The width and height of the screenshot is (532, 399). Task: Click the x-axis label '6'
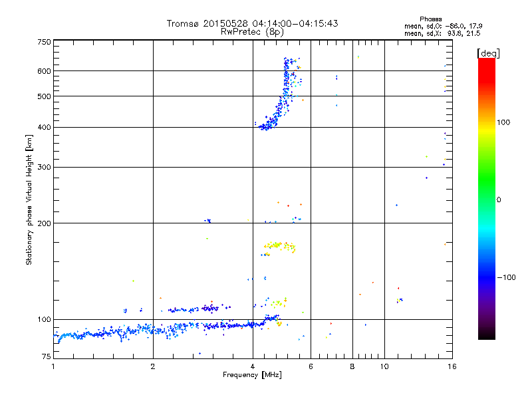pyautogui.click(x=311, y=366)
